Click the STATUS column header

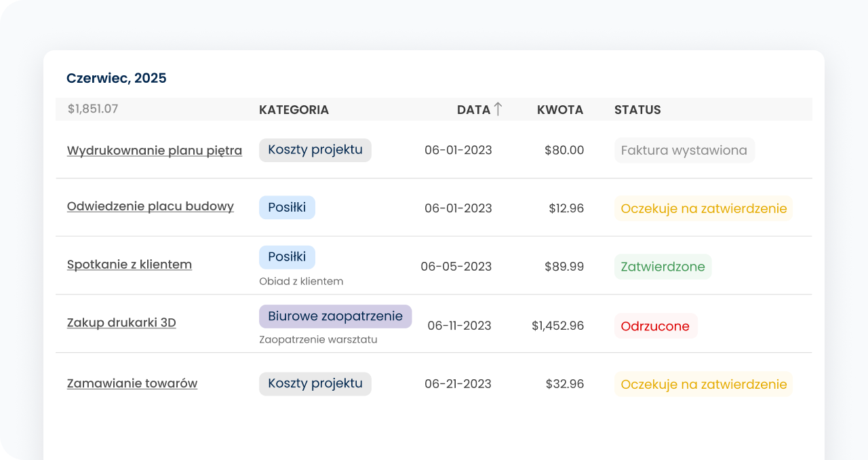[x=637, y=110]
